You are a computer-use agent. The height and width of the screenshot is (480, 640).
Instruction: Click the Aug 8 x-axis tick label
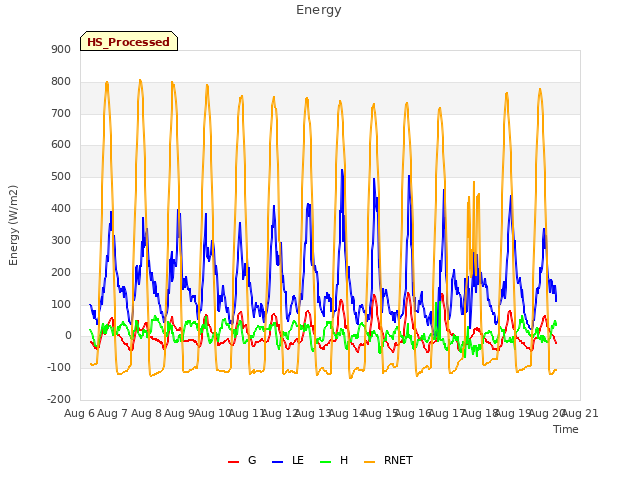click(x=146, y=413)
